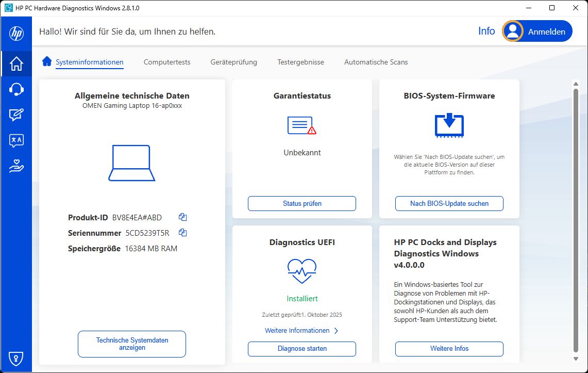
Task: Copy the Seriennummer to the clipboard
Action: 182,233
